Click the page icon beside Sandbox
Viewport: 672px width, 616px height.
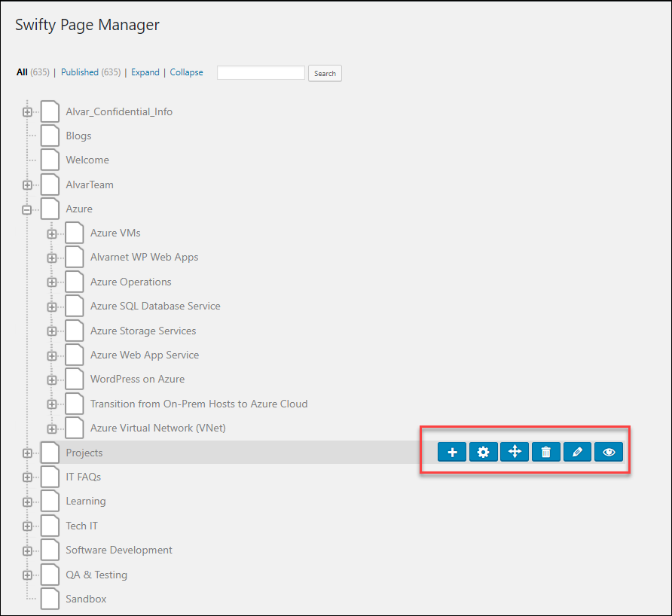[x=50, y=599]
